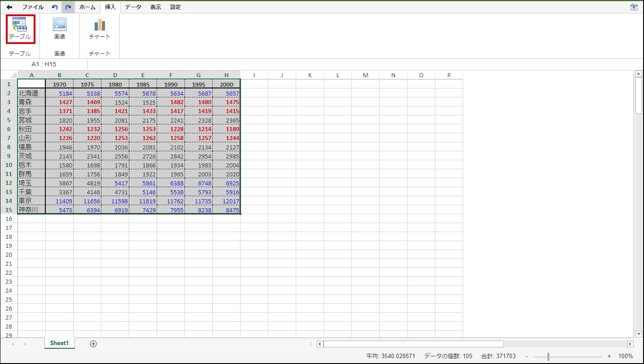Click the redo icon

pos(68,7)
